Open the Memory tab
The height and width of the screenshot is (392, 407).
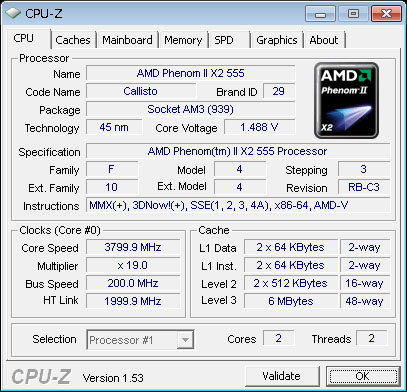(183, 40)
